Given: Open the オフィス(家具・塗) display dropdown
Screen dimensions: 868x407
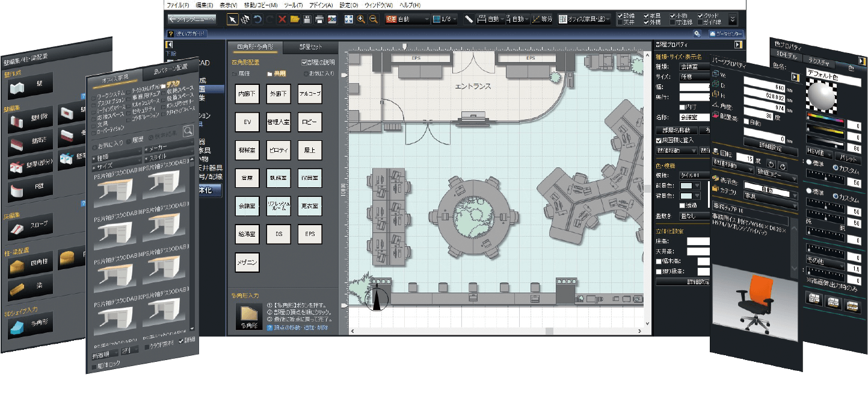Looking at the screenshot, I should click(586, 19).
